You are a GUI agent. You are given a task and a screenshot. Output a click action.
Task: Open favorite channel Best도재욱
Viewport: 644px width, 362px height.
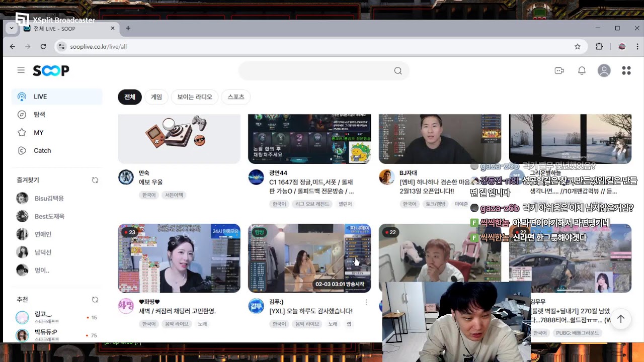tap(49, 216)
